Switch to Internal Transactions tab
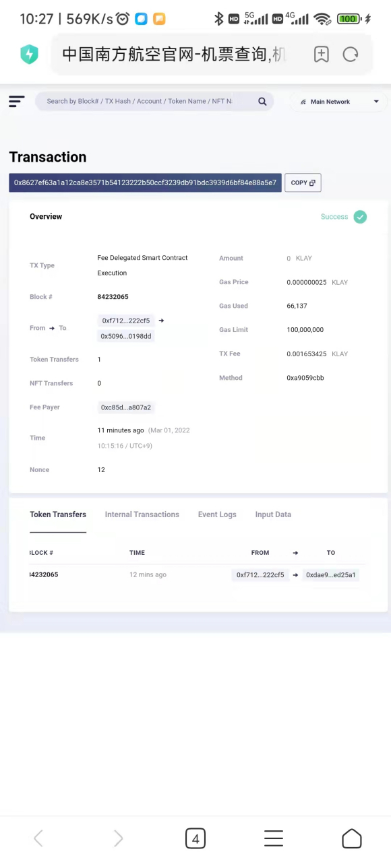 (x=142, y=514)
